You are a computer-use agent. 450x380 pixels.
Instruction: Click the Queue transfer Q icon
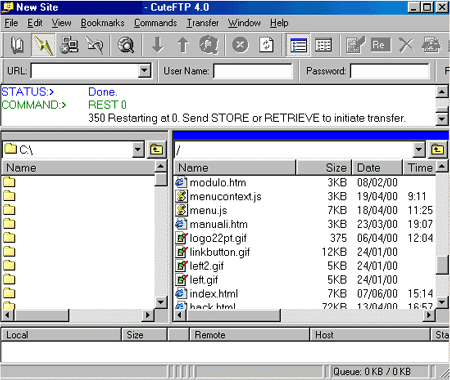209,45
